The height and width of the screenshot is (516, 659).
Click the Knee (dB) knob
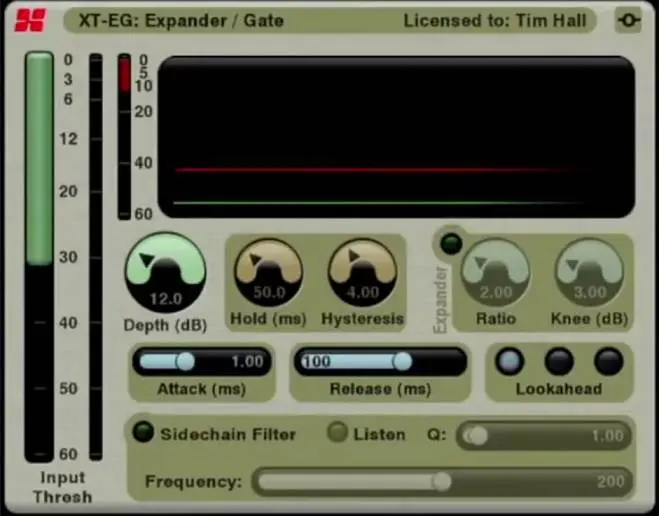pos(590,273)
